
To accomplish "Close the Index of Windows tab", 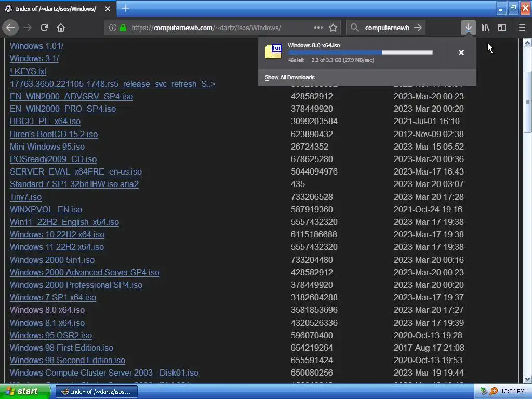I will (108, 9).
